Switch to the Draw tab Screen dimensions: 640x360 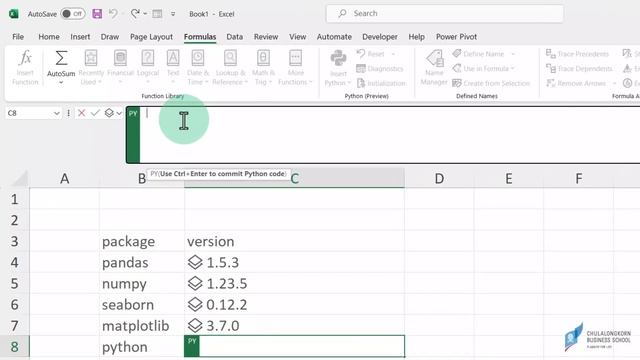pyautogui.click(x=110, y=37)
